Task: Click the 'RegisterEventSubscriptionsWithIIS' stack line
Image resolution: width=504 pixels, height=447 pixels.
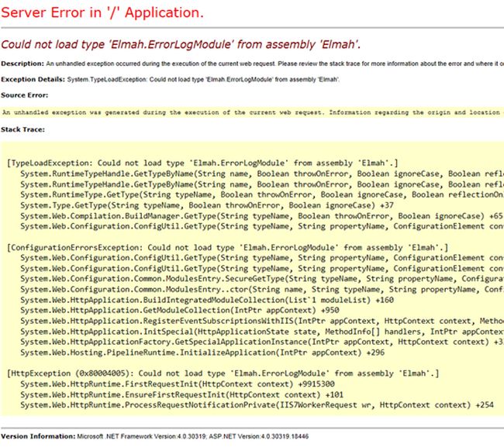Action: click(x=262, y=321)
